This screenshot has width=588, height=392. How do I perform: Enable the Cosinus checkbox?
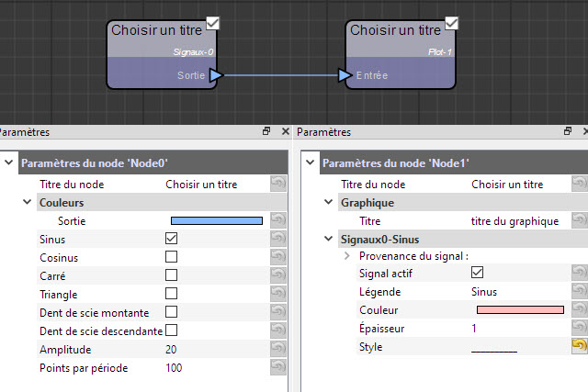[172, 257]
